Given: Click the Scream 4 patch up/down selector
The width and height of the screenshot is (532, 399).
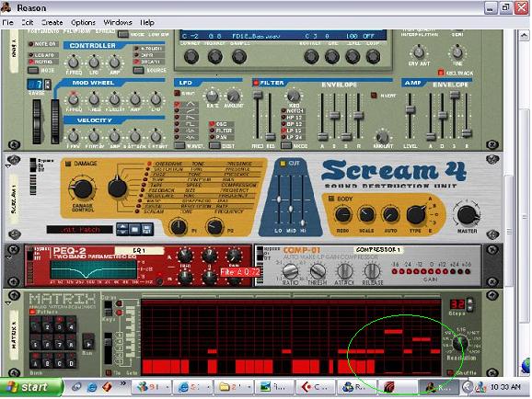Looking at the screenshot, I should (122, 229).
